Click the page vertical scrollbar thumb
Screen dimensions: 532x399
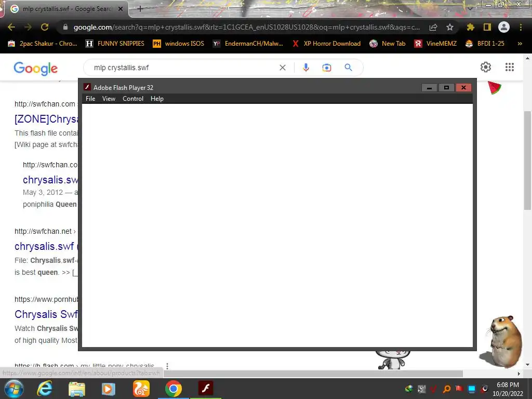tap(528, 161)
